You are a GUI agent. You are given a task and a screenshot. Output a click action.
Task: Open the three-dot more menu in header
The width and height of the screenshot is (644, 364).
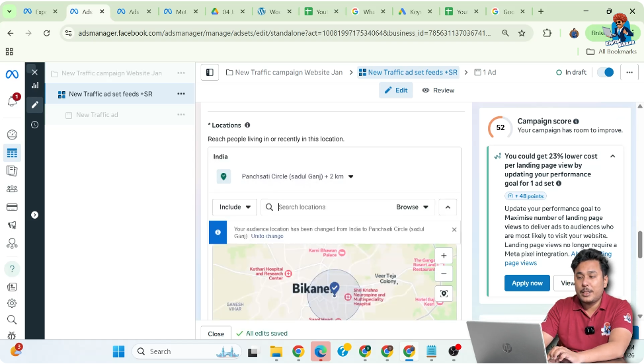[629, 73]
